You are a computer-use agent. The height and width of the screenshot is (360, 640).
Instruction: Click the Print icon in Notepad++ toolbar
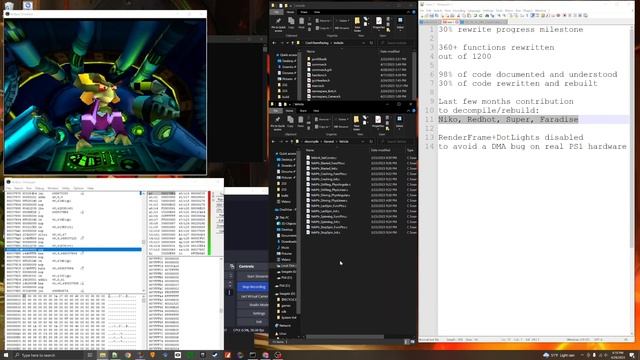(x=452, y=16)
